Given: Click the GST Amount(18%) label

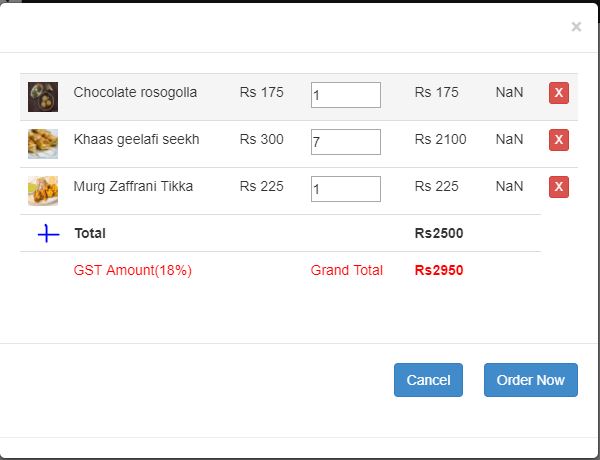Looking at the screenshot, I should pyautogui.click(x=132, y=270).
